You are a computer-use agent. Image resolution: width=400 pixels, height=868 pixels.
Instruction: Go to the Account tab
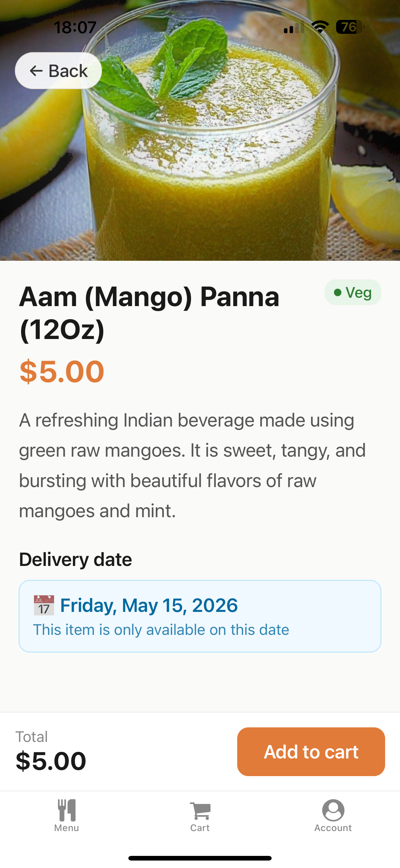333,816
